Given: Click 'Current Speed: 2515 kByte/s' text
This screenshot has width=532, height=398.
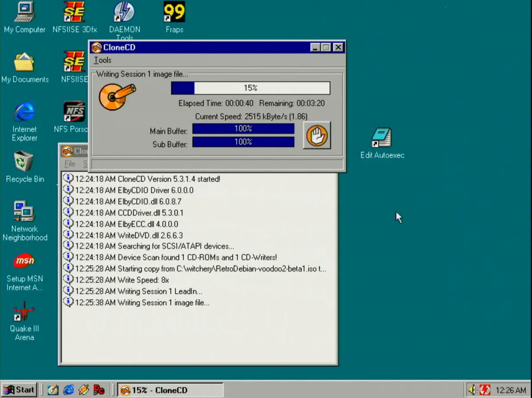Looking at the screenshot, I should (x=251, y=116).
